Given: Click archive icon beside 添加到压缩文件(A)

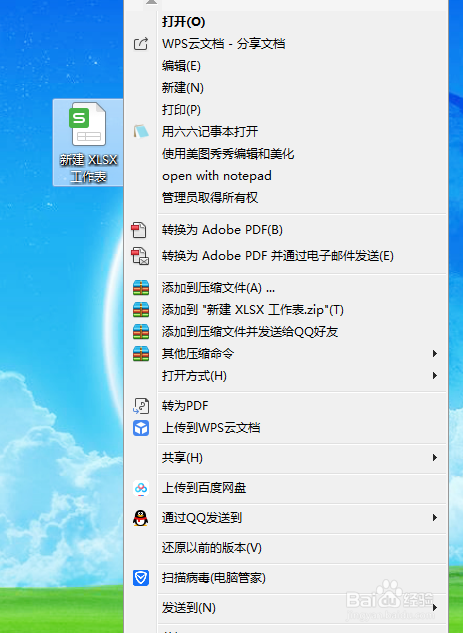Looking at the screenshot, I should tap(141, 288).
